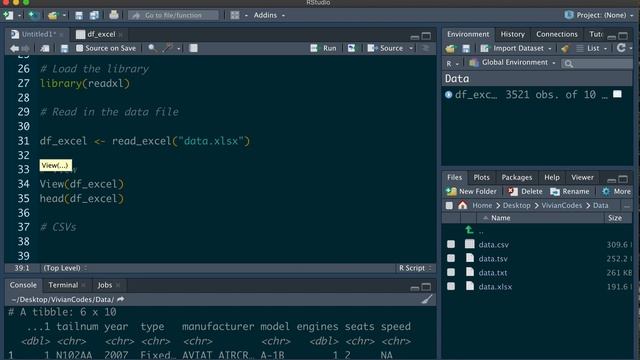
Task: Open the Import Dataset dropdown
Action: point(517,49)
